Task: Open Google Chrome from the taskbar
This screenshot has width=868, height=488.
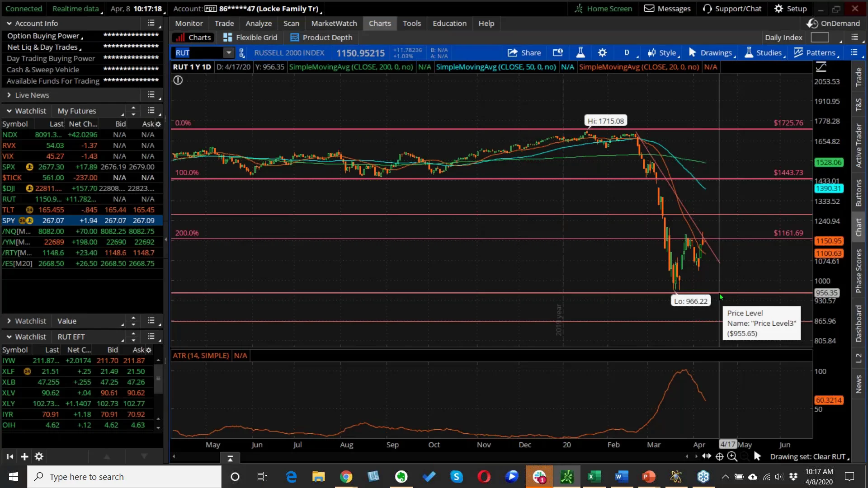Action: pyautogui.click(x=346, y=477)
